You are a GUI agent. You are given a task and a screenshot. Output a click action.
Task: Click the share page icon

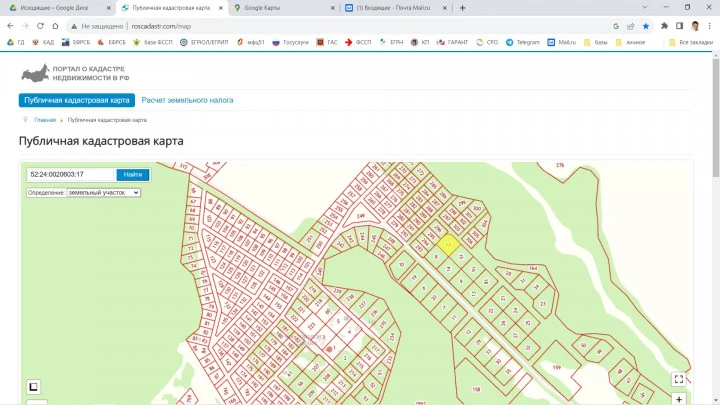[631, 26]
